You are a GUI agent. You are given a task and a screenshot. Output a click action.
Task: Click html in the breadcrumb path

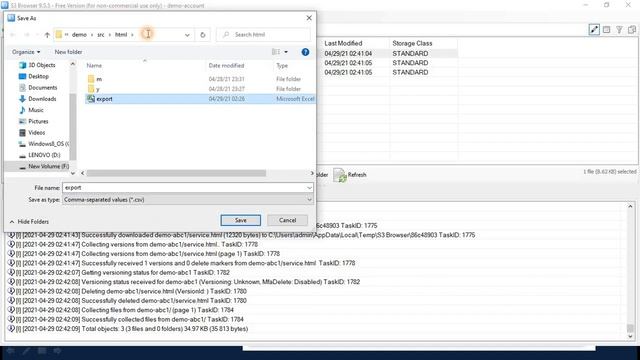[x=121, y=35]
